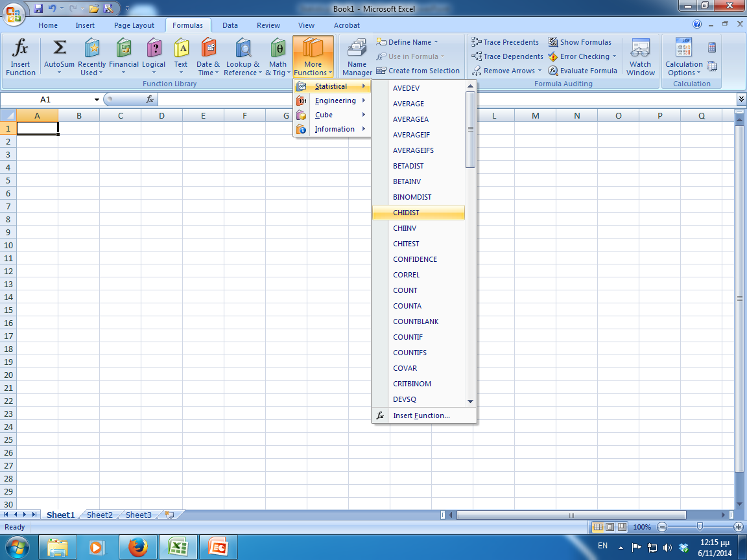Select the CONFIDENCE function
This screenshot has height=560, width=747.
418,259
